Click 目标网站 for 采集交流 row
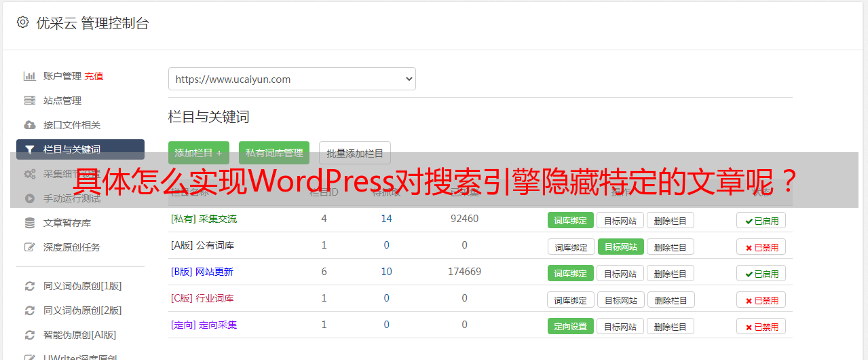868x360 pixels. (x=620, y=220)
